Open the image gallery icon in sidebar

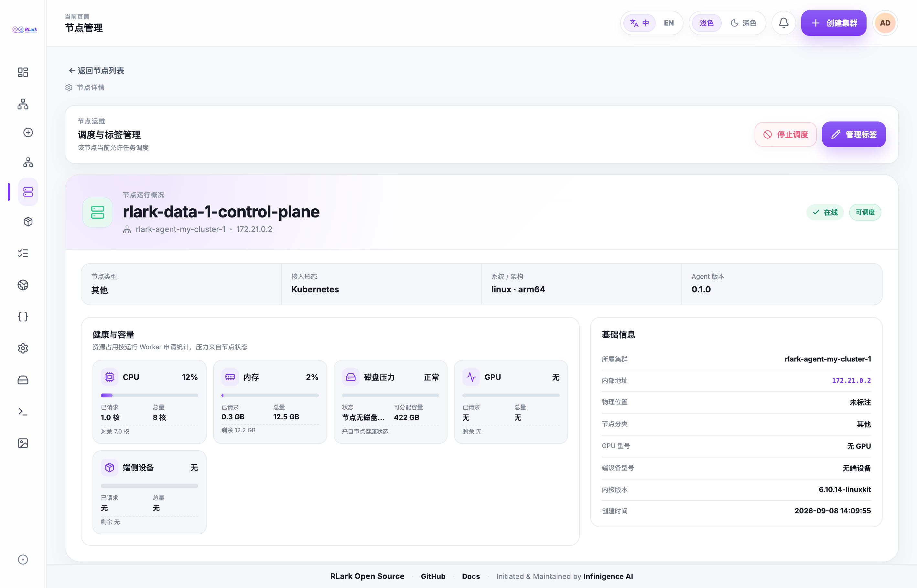23,443
